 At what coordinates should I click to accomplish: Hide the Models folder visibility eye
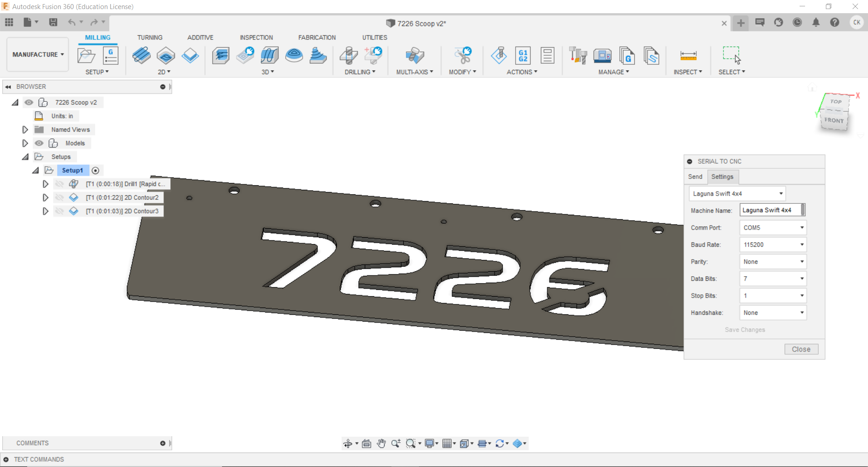coord(39,143)
